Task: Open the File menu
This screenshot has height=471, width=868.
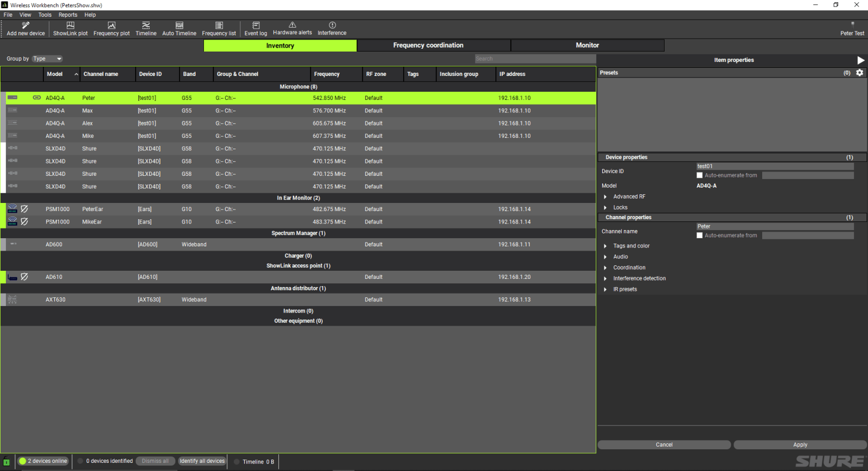Action: [8, 15]
